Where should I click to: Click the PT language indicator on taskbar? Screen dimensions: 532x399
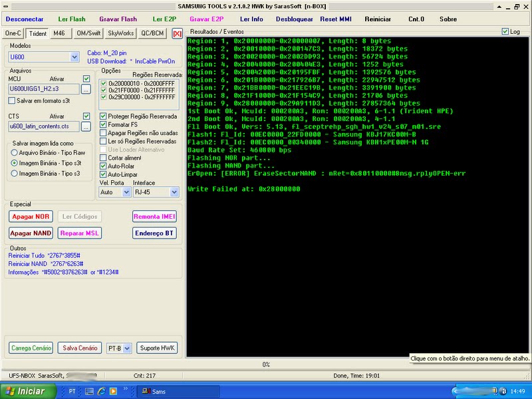pos(72,391)
